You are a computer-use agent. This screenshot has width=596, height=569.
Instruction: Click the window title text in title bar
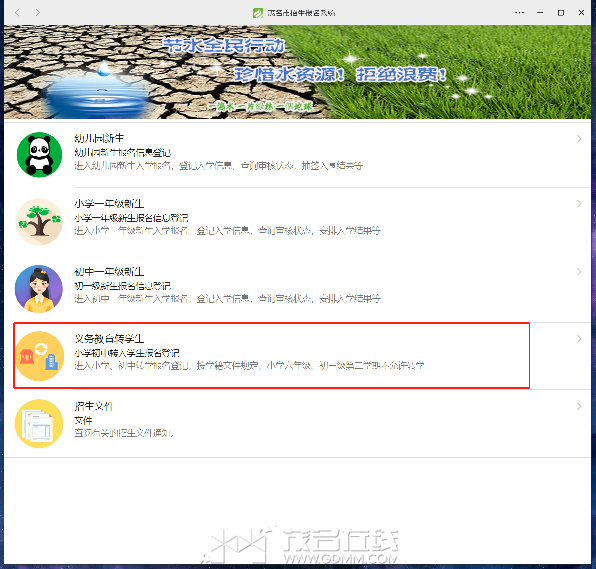301,13
